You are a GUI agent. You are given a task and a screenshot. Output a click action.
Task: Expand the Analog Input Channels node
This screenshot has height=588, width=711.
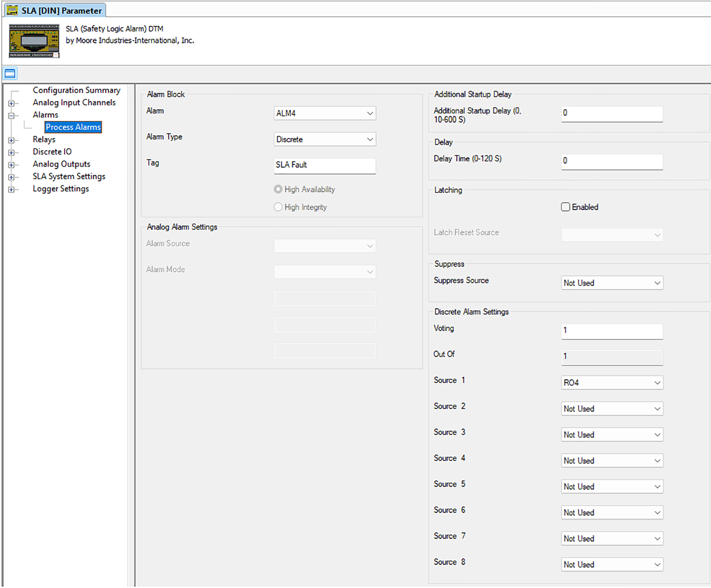11,103
